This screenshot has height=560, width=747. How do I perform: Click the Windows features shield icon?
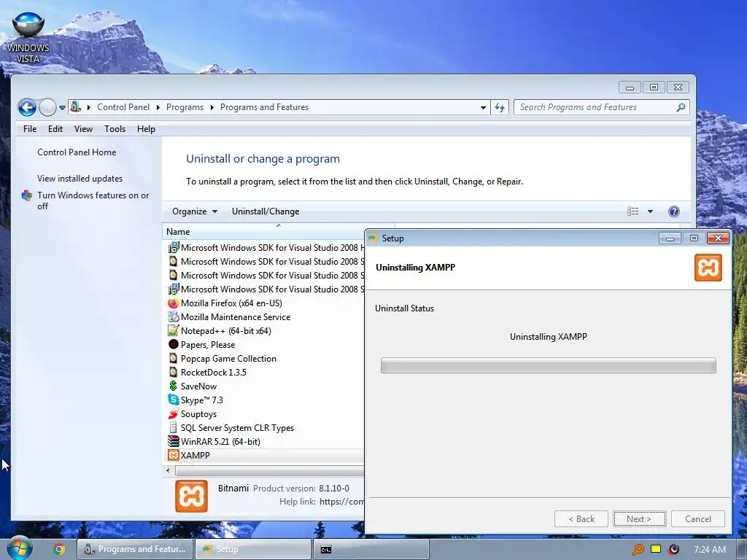tap(27, 195)
